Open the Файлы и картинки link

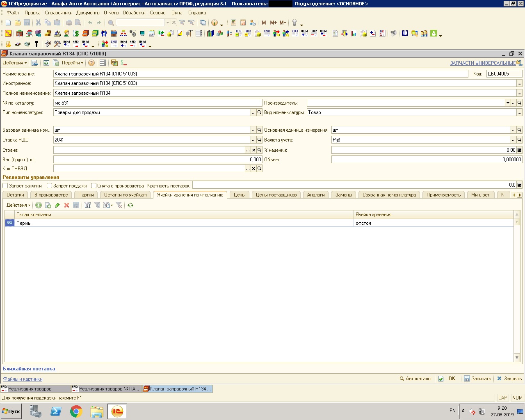(23, 379)
